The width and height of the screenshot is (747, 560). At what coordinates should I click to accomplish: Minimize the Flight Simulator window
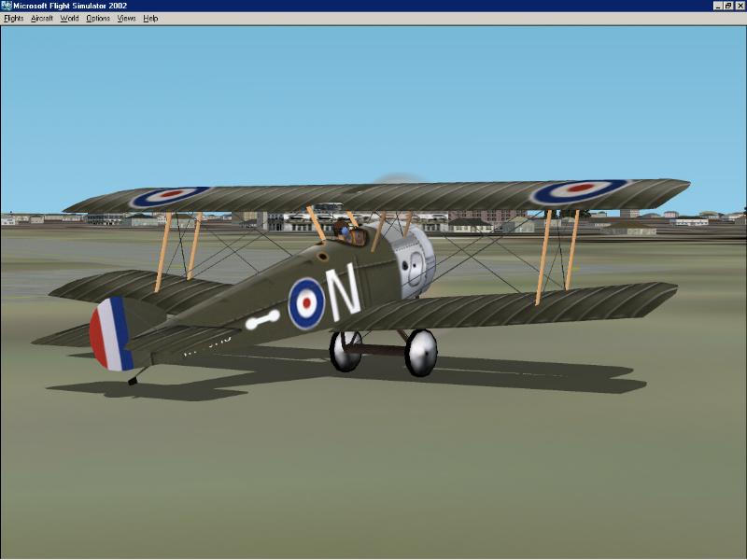point(717,6)
